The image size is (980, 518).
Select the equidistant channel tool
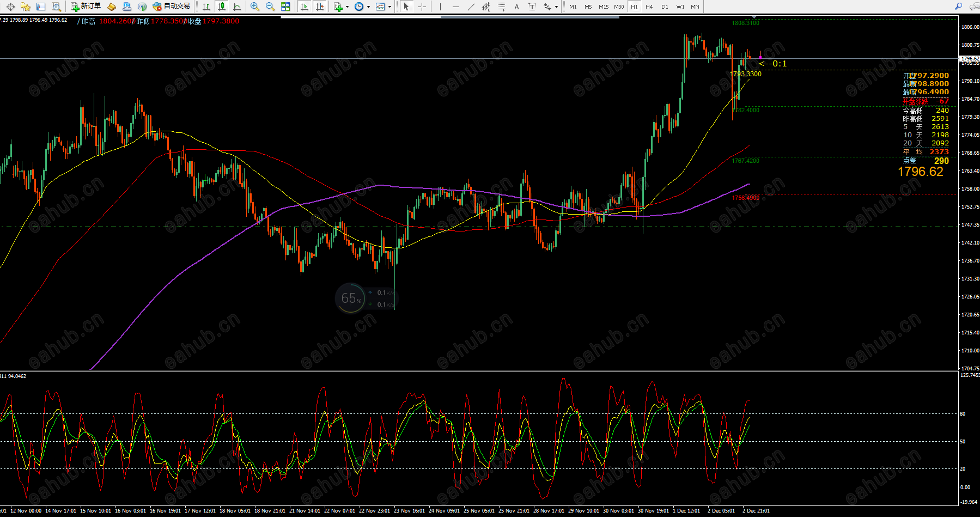coord(486,7)
